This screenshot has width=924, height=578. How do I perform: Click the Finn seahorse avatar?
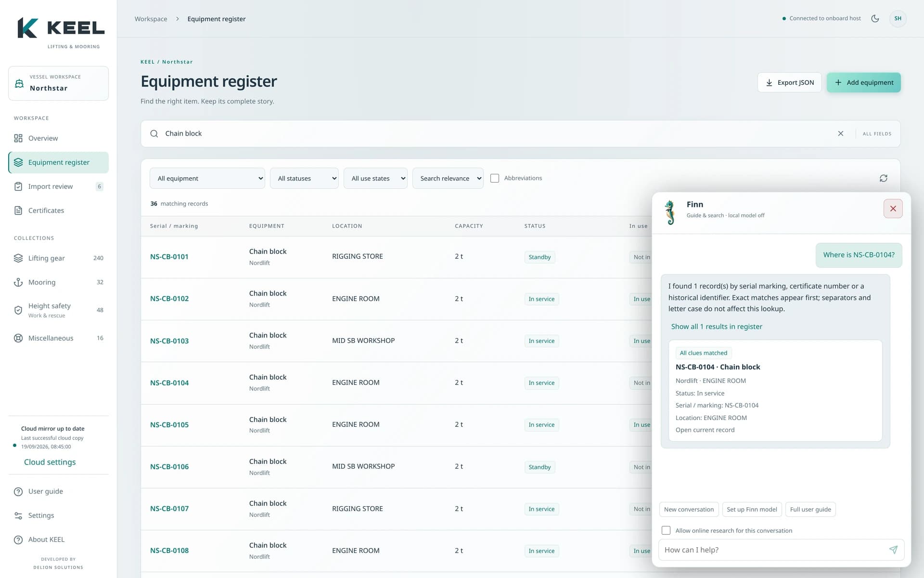tap(670, 212)
